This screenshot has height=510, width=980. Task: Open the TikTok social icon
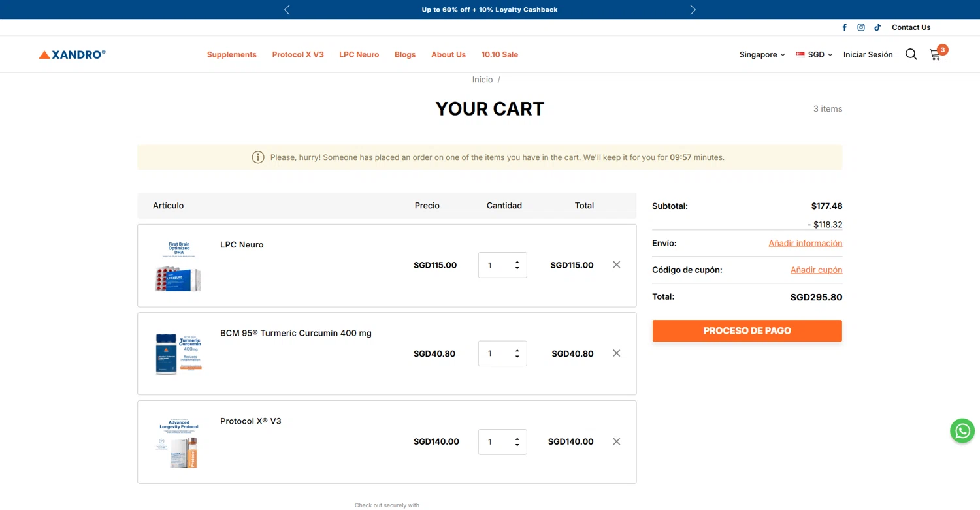coord(877,27)
